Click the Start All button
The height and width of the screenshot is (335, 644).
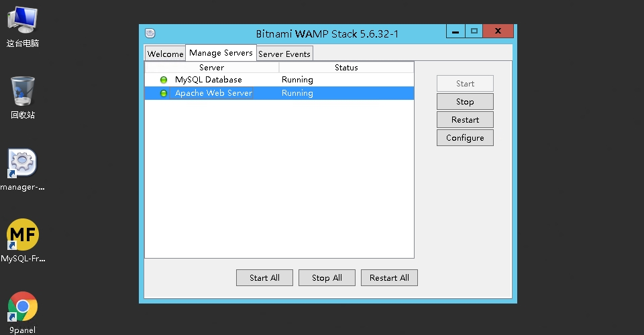click(x=264, y=278)
